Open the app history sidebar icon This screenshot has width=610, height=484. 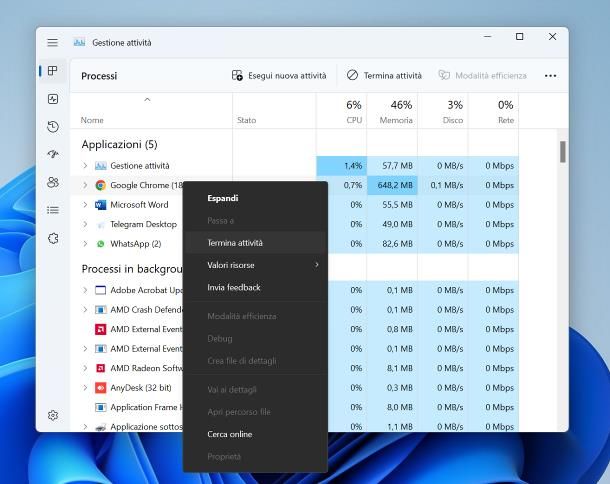pos(53,126)
